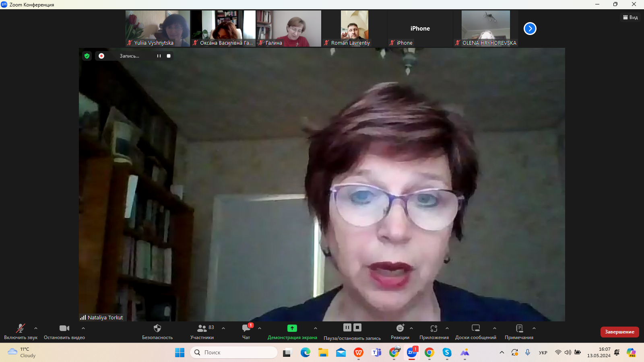Open the Участники participants panel
The width and height of the screenshot is (644, 362).
coord(202,329)
